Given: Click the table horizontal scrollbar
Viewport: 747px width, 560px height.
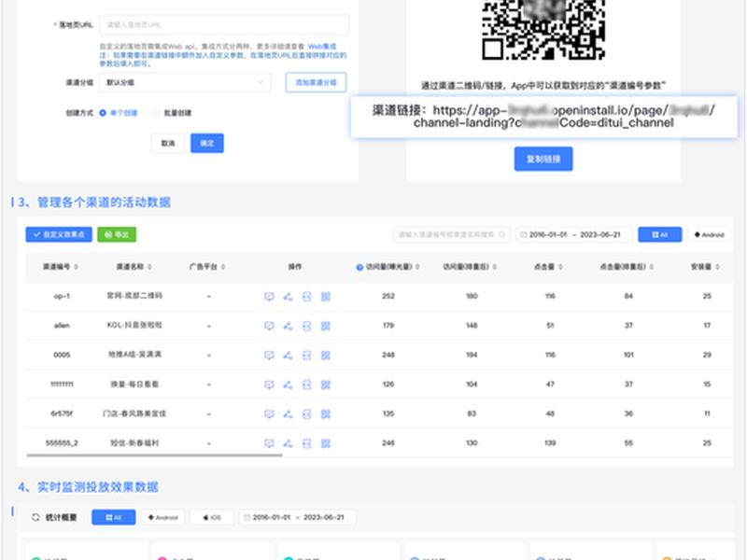Looking at the screenshot, I should 154,455.
